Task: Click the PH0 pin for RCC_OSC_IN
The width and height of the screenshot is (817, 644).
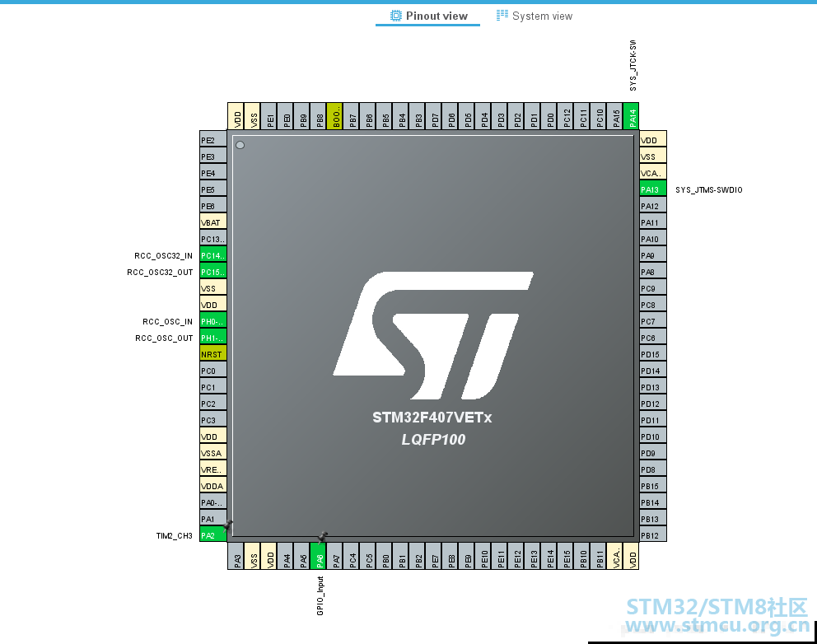Action: click(213, 321)
